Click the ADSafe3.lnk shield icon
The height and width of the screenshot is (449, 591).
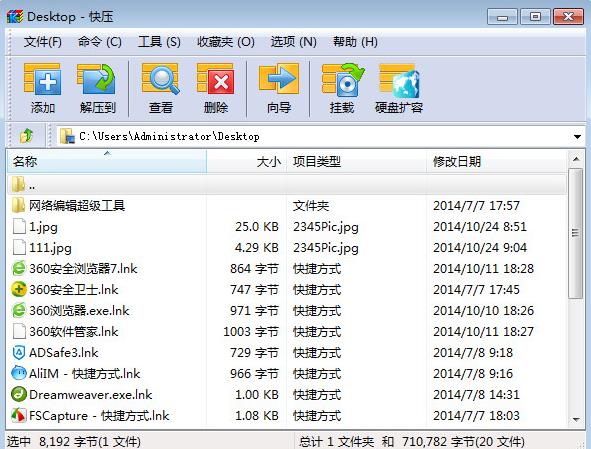click(18, 352)
